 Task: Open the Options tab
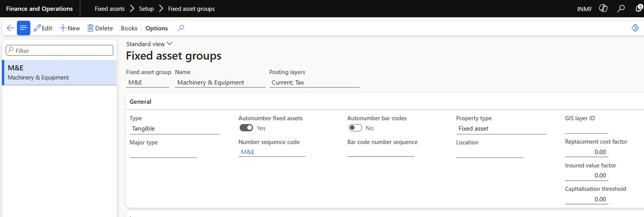pos(157,28)
